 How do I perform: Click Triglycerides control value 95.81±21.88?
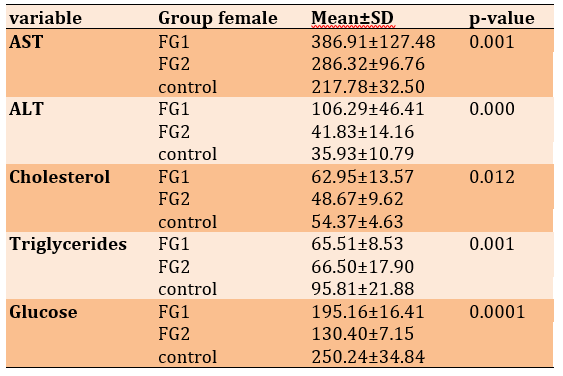point(363,289)
